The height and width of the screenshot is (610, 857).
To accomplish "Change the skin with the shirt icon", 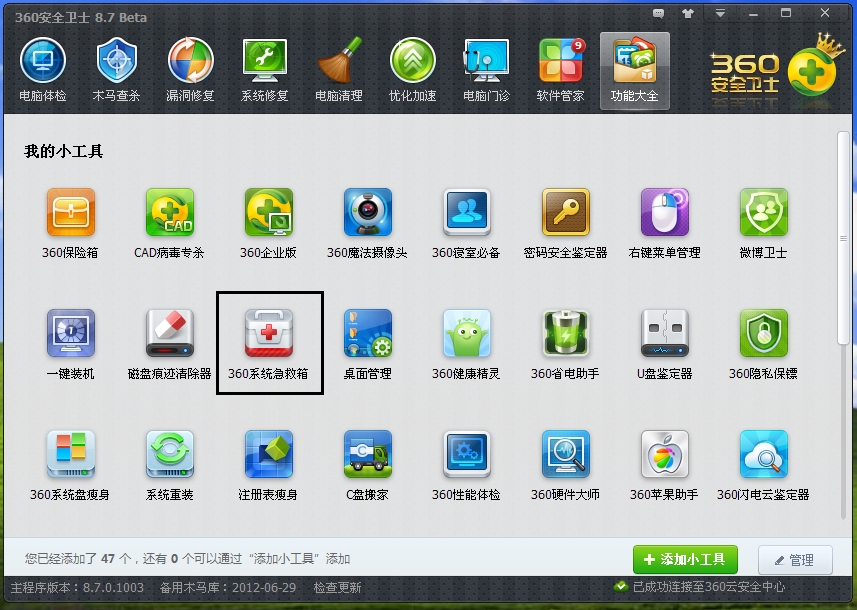I will (x=688, y=12).
